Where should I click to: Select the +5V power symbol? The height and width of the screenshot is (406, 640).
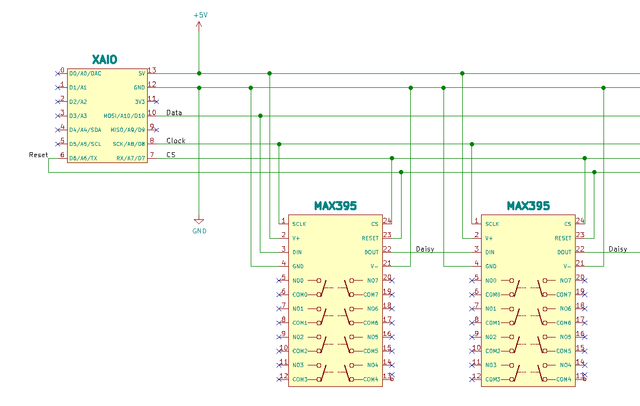tap(199, 20)
